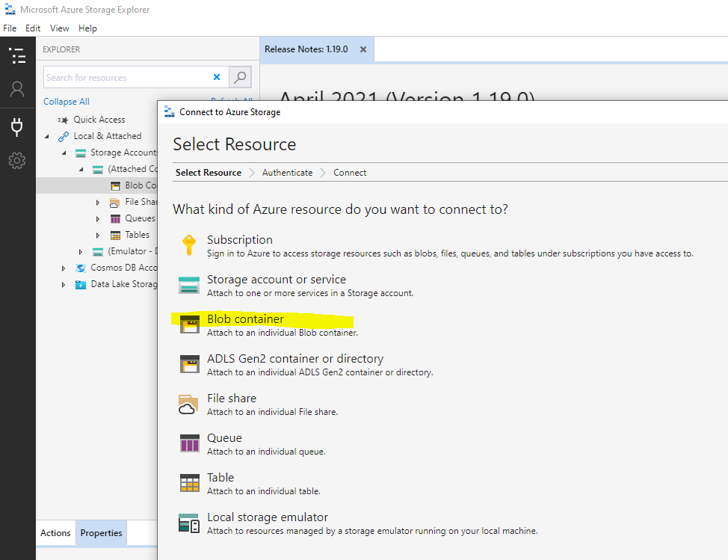Click the Subscription key icon
The height and width of the screenshot is (560, 728).
click(189, 245)
